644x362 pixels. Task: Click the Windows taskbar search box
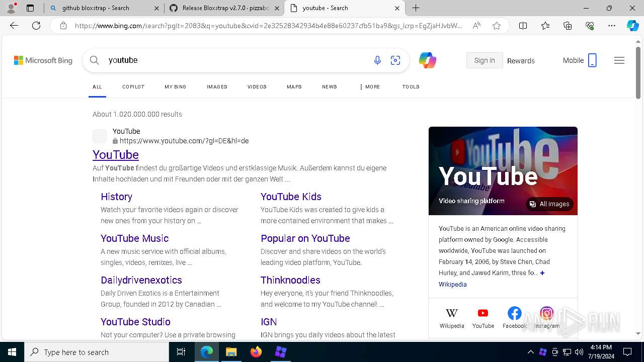tap(97, 352)
